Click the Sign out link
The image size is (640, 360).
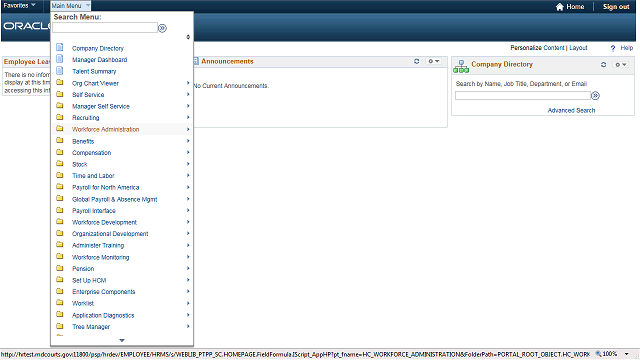[616, 7]
